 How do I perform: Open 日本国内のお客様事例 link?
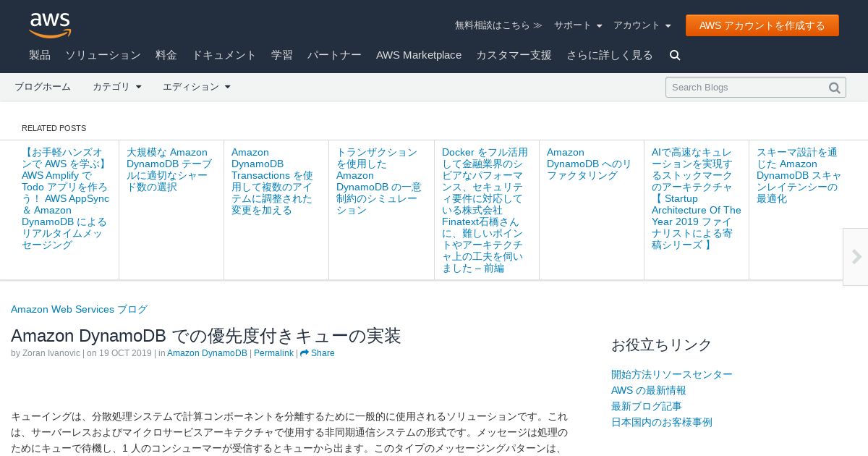(662, 422)
